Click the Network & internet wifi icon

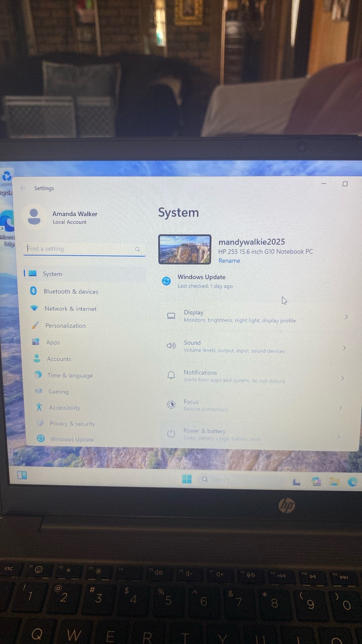pyautogui.click(x=34, y=308)
